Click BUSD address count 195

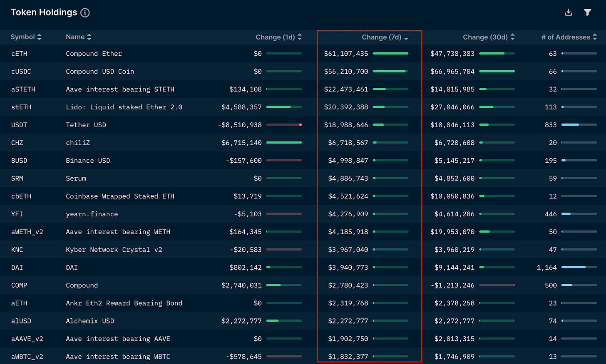coord(551,161)
